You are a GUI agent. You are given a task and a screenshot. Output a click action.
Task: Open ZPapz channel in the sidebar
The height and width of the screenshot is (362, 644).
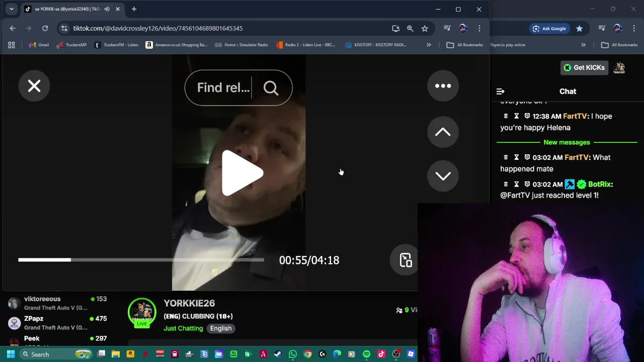click(x=58, y=323)
